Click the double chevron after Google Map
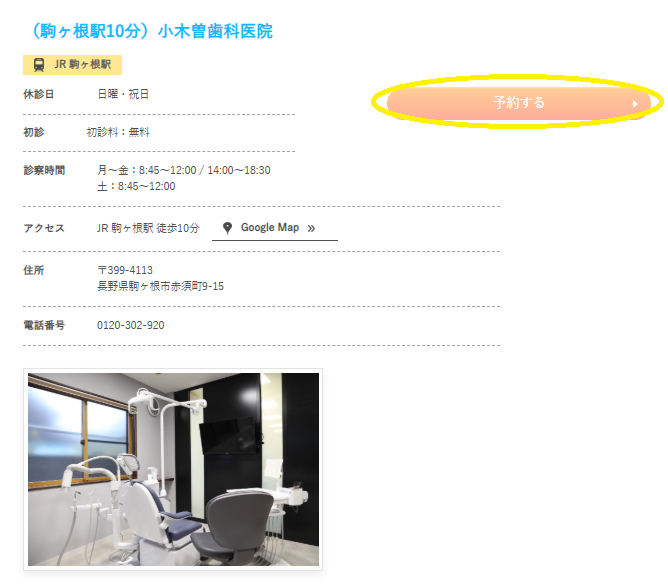The image size is (668, 586). (x=311, y=229)
